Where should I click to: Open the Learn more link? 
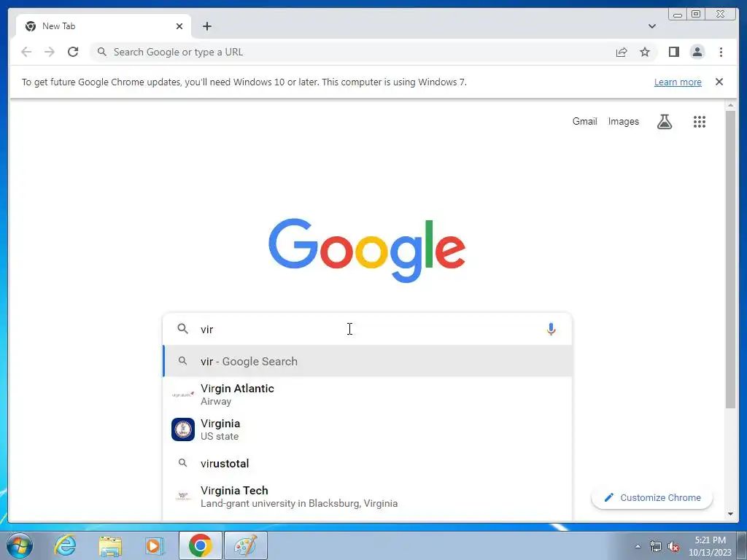(678, 82)
